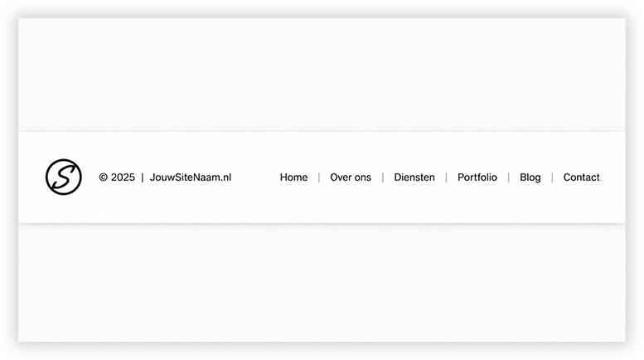Click the divider between Over ons and Diensten

coord(383,178)
